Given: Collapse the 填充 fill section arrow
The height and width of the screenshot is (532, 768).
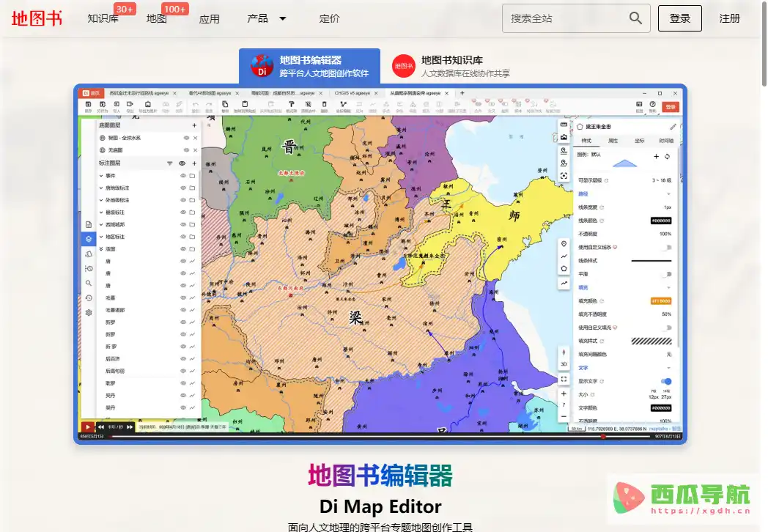Looking at the screenshot, I should pyautogui.click(x=668, y=287).
